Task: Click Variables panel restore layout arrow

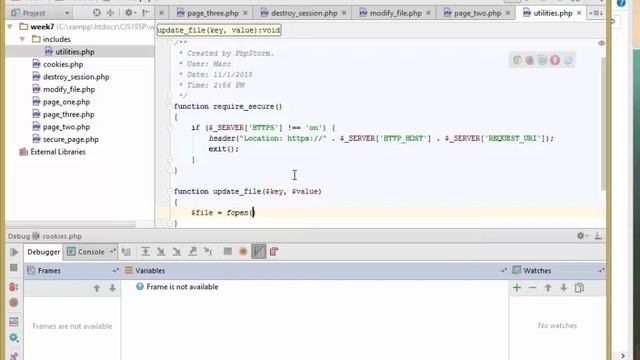Action: tap(503, 271)
